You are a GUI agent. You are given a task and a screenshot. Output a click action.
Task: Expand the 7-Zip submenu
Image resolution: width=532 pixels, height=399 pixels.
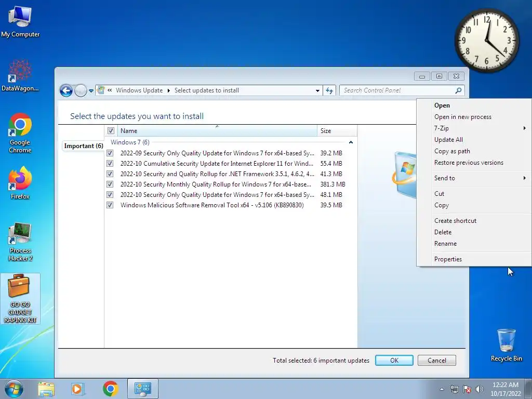(x=524, y=128)
